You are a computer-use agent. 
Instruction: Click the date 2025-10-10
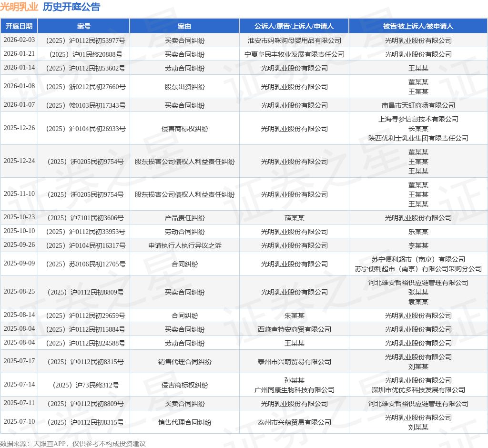coord(19,231)
